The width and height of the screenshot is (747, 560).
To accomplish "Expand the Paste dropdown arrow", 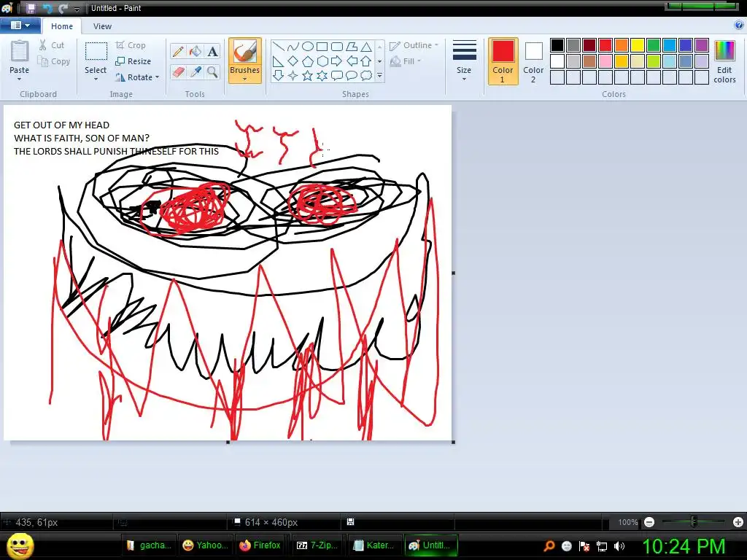I will coord(20,79).
